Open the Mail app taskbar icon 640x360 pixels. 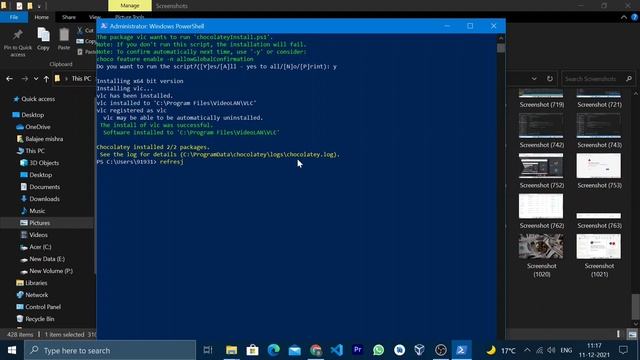pyautogui.click(x=295, y=350)
